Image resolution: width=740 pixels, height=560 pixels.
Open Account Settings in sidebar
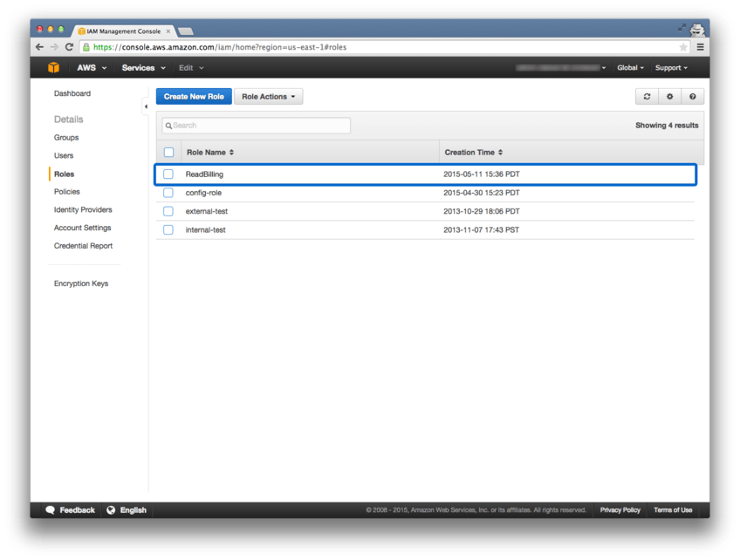tap(82, 228)
